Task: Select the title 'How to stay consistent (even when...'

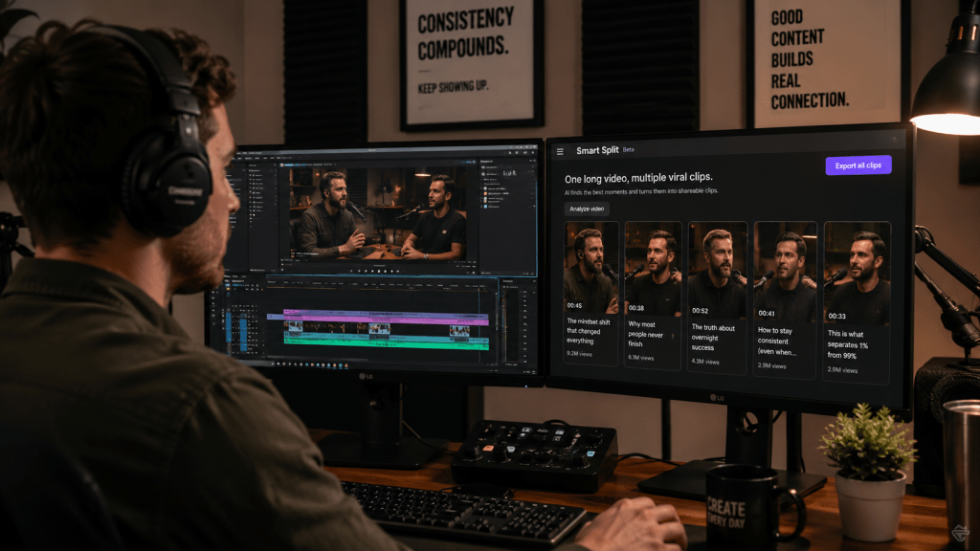Action: point(777,342)
